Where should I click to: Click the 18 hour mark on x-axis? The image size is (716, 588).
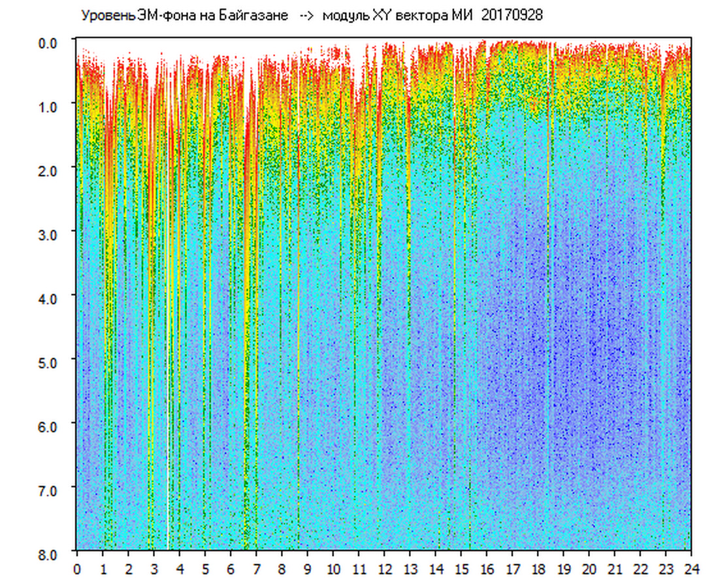click(538, 568)
